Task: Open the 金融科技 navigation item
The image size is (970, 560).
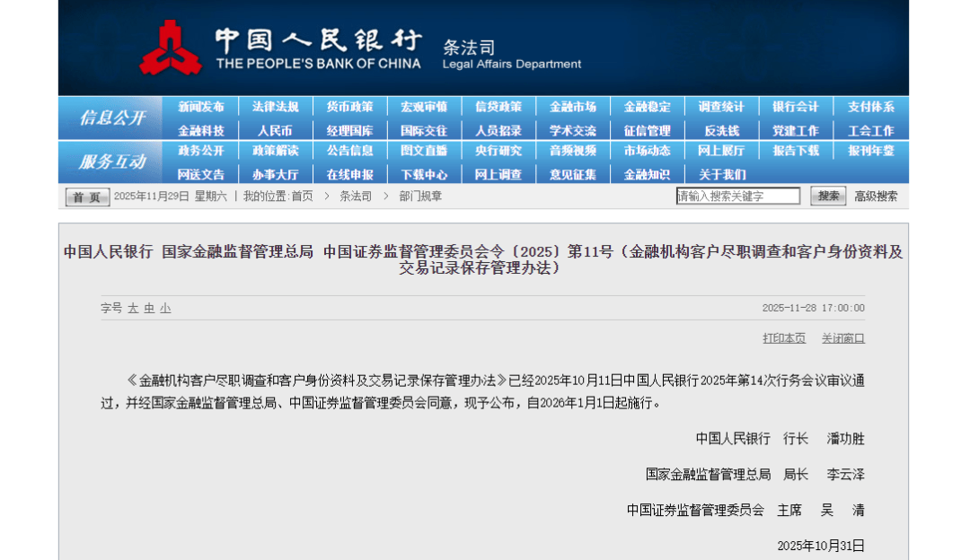Action: 201,130
